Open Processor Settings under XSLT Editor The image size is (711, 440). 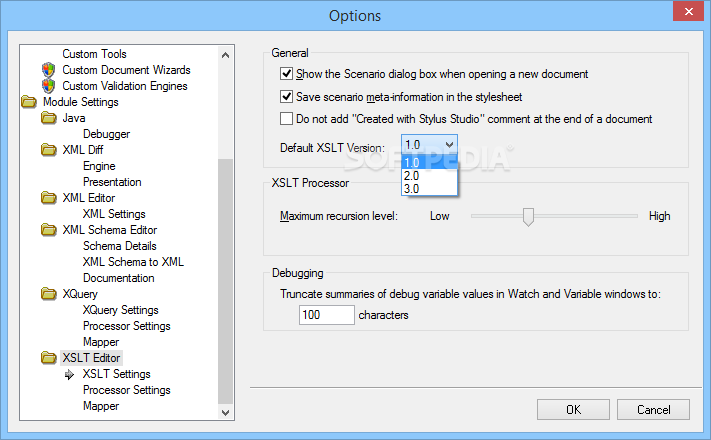(127, 390)
